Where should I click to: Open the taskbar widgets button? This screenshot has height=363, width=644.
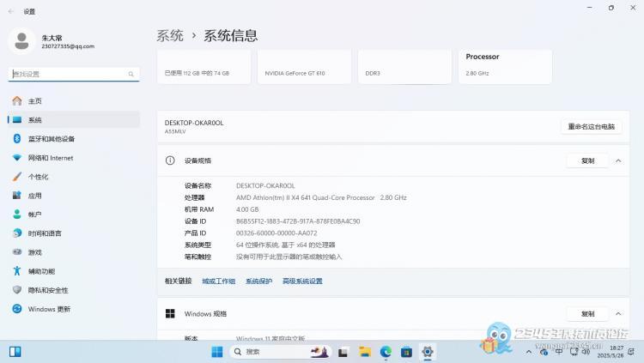[15, 352]
